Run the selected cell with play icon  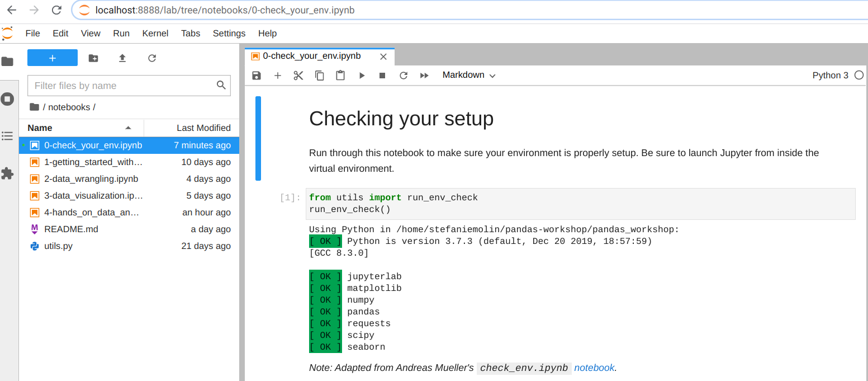pos(362,76)
